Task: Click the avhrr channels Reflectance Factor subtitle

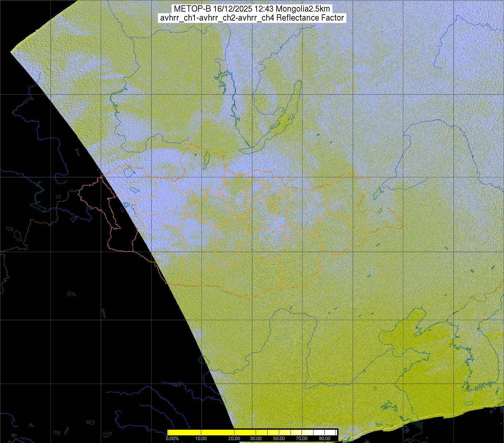Action: click(x=252, y=18)
